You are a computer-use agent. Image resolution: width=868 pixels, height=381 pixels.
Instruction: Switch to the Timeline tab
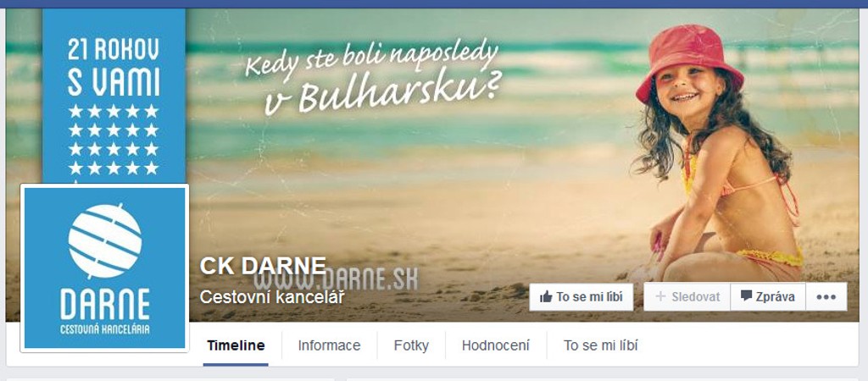(x=236, y=346)
